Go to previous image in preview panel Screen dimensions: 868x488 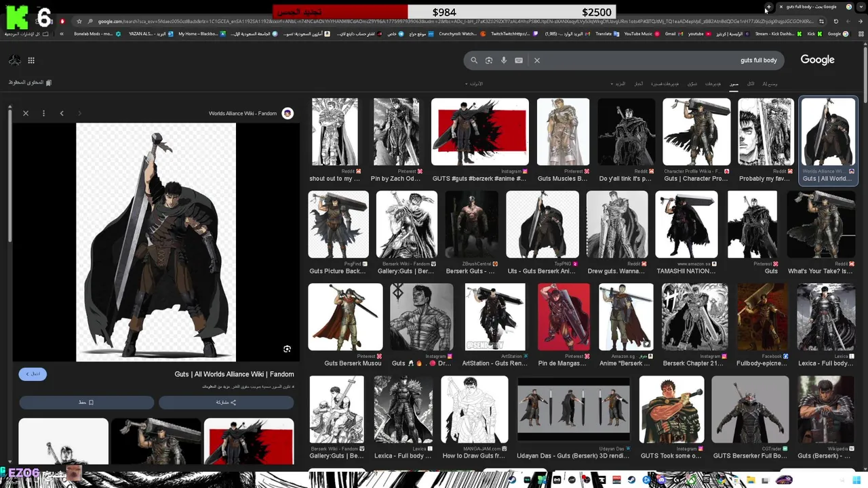click(x=62, y=113)
